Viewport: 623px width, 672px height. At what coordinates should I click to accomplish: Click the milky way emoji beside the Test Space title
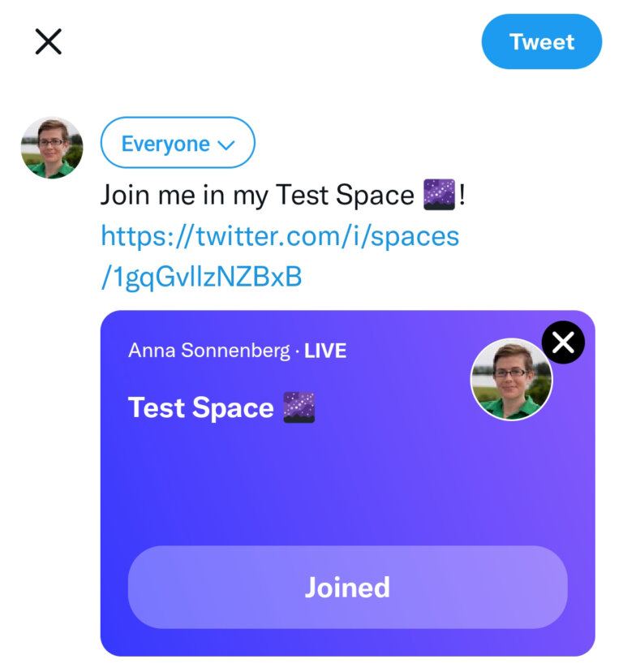[299, 407]
